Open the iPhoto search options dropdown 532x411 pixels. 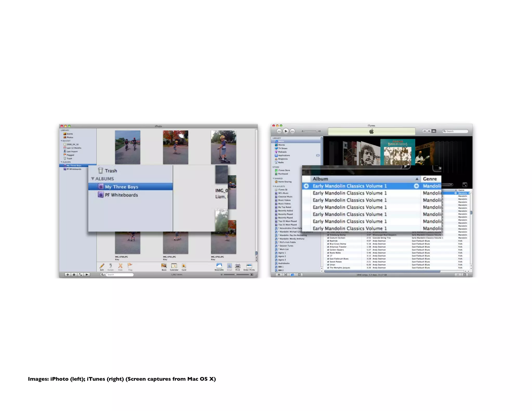[x=103, y=274]
